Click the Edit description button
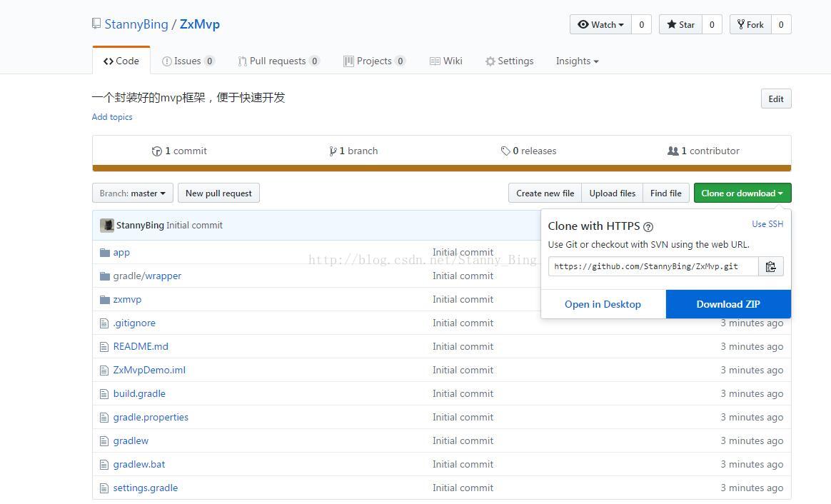 [x=776, y=99]
